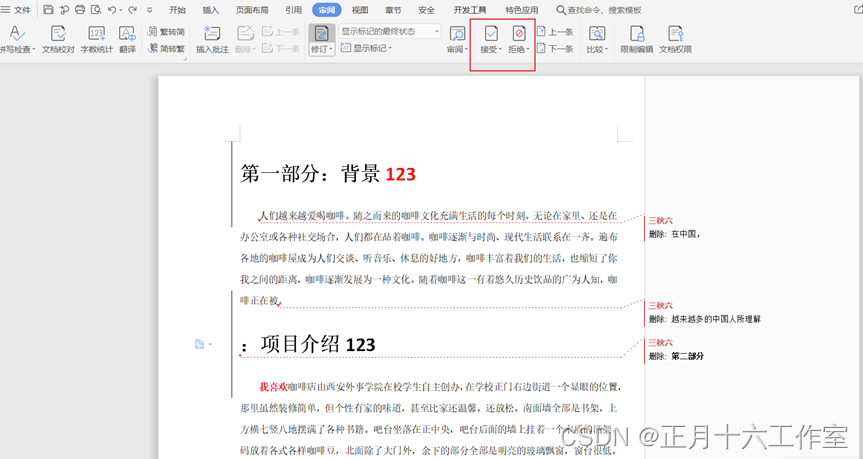Click red text 我喜欢 in the paragraph
The image size is (863, 459).
(x=274, y=387)
